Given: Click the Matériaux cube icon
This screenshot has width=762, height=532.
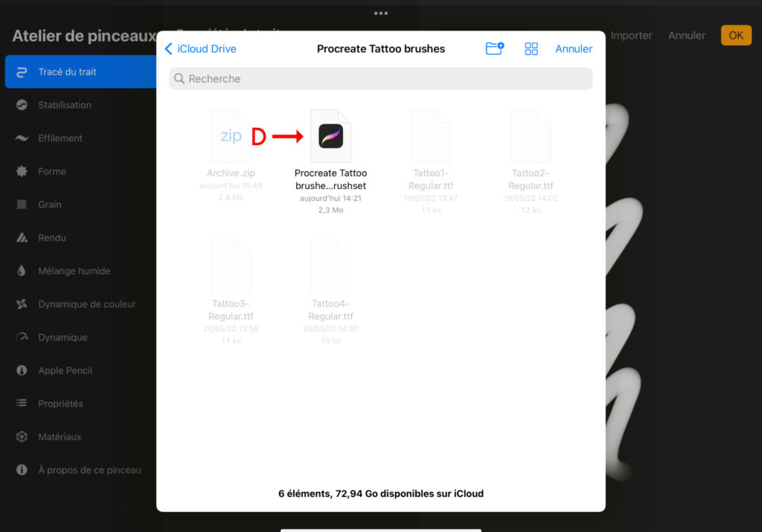Looking at the screenshot, I should (22, 437).
